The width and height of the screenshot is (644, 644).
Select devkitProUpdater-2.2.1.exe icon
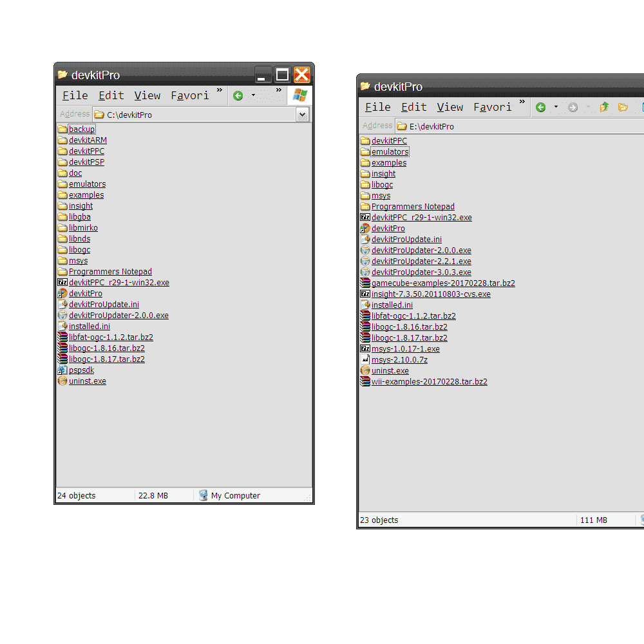365,261
